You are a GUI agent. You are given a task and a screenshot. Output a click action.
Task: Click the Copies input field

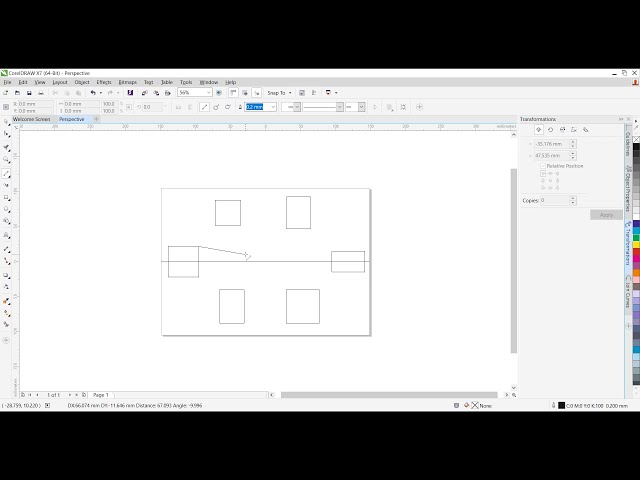tap(555, 200)
